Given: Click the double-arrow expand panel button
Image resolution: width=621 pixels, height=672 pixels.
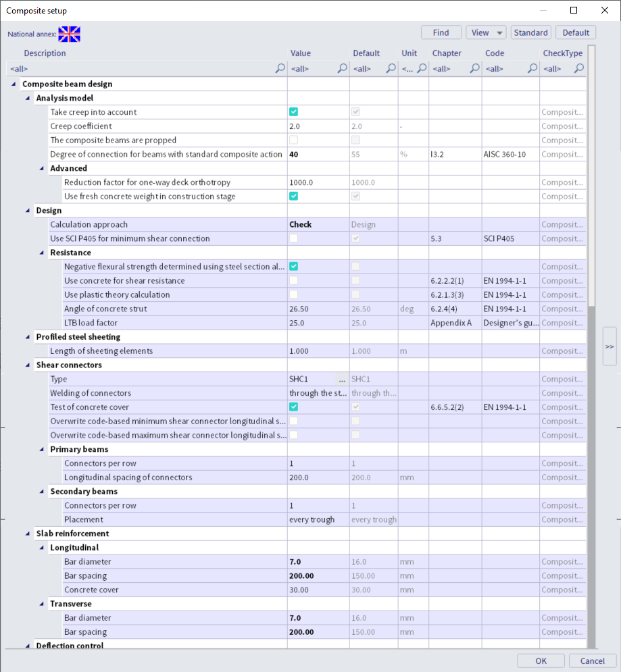Looking at the screenshot, I should [609, 346].
